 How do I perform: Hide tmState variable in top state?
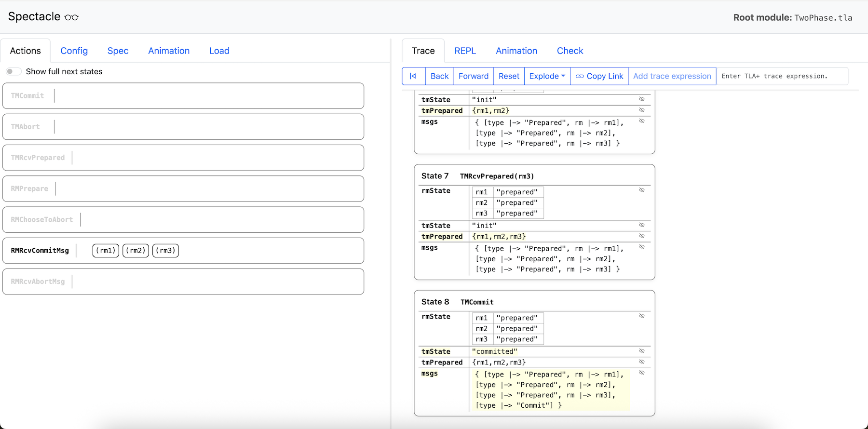click(642, 99)
